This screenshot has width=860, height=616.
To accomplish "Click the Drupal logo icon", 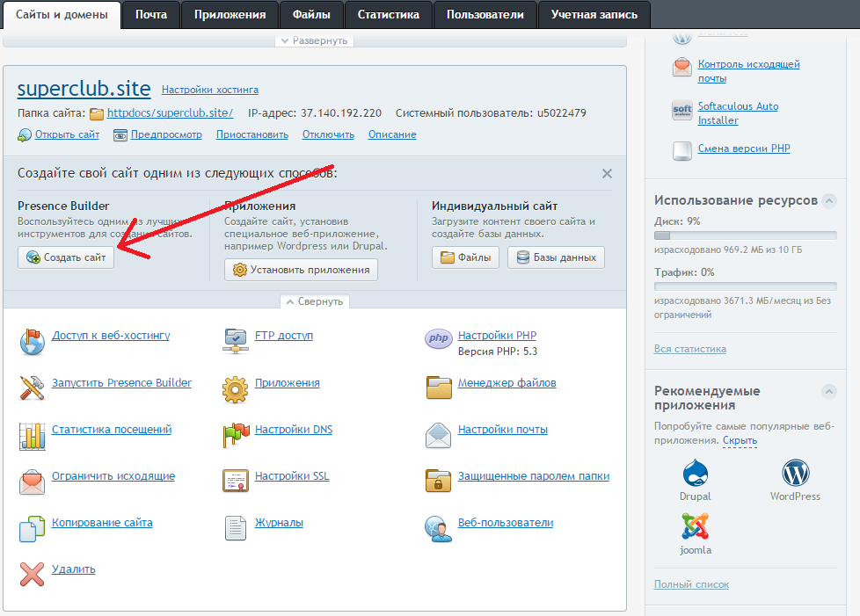I will [x=695, y=474].
